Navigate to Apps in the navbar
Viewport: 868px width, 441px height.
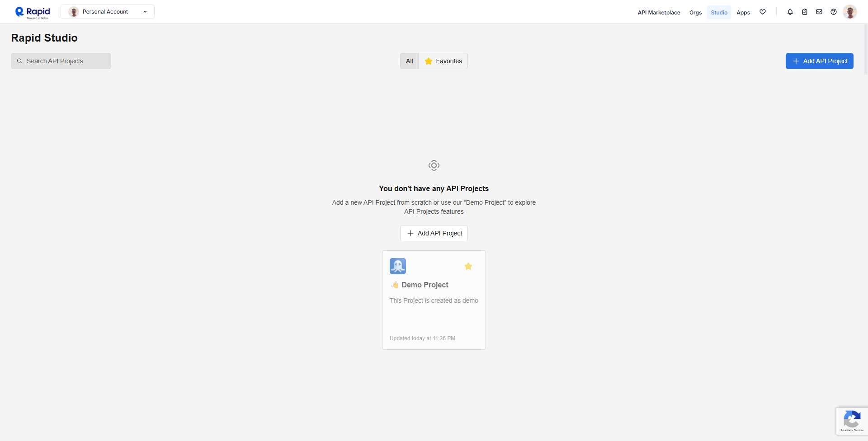[x=743, y=13]
